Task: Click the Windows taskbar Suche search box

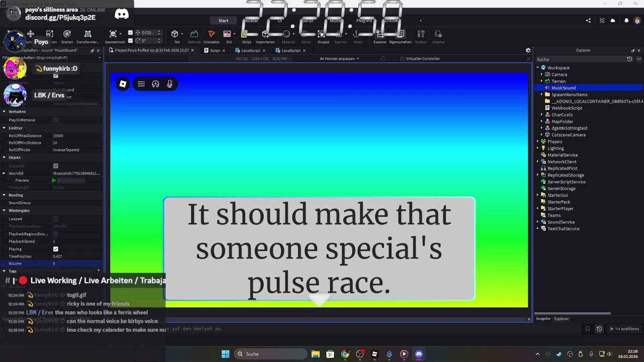Action: pyautogui.click(x=272, y=354)
